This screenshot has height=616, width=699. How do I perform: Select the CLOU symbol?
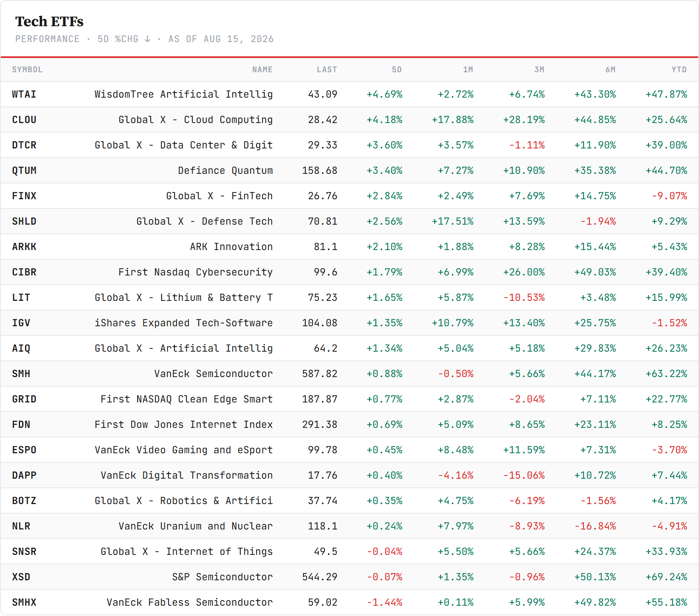click(24, 120)
